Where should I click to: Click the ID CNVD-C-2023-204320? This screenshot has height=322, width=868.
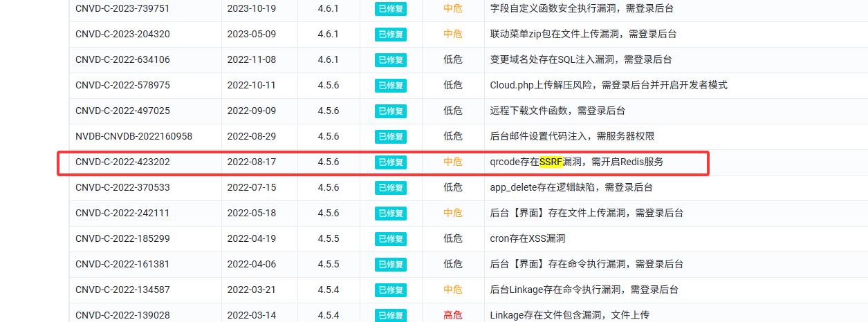pyautogui.click(x=122, y=34)
